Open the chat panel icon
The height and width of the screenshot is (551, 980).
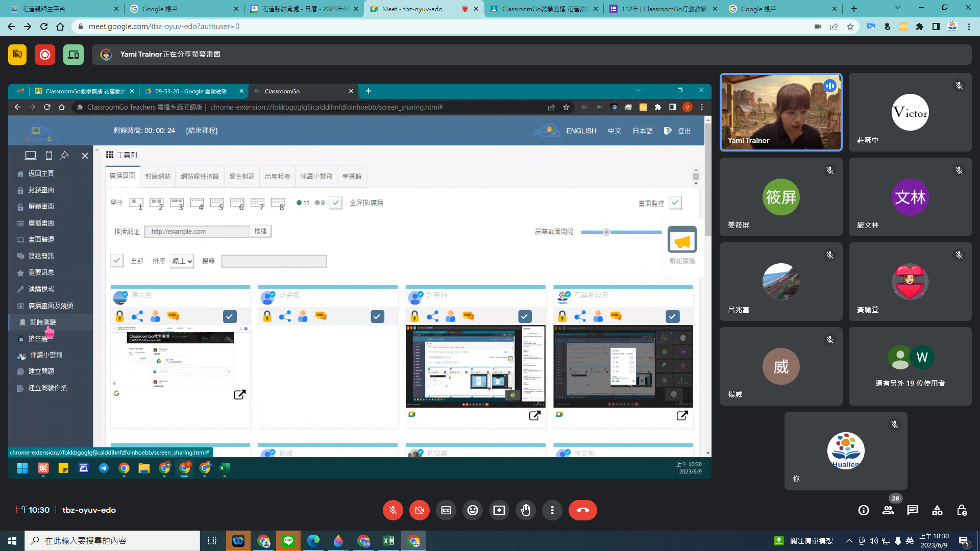click(913, 510)
